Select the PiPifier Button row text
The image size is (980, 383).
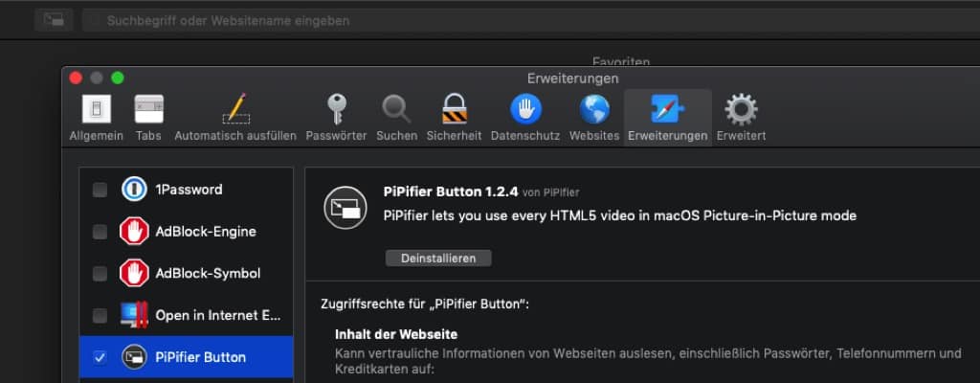click(201, 357)
